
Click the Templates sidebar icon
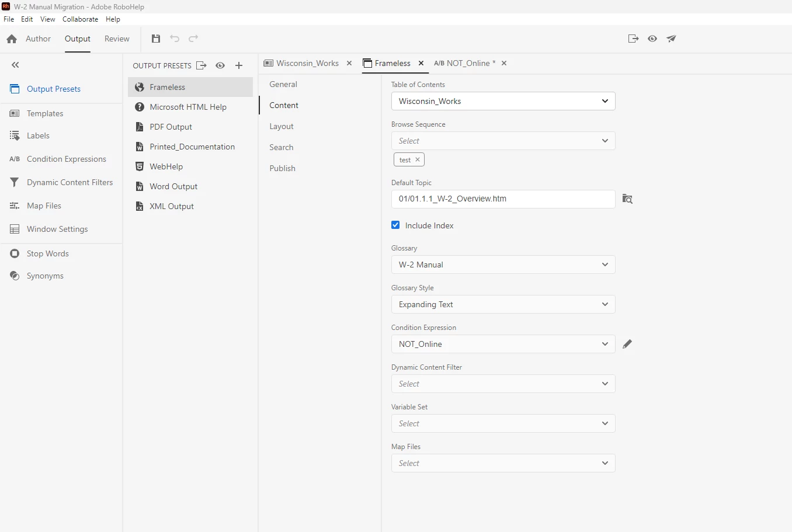point(15,113)
